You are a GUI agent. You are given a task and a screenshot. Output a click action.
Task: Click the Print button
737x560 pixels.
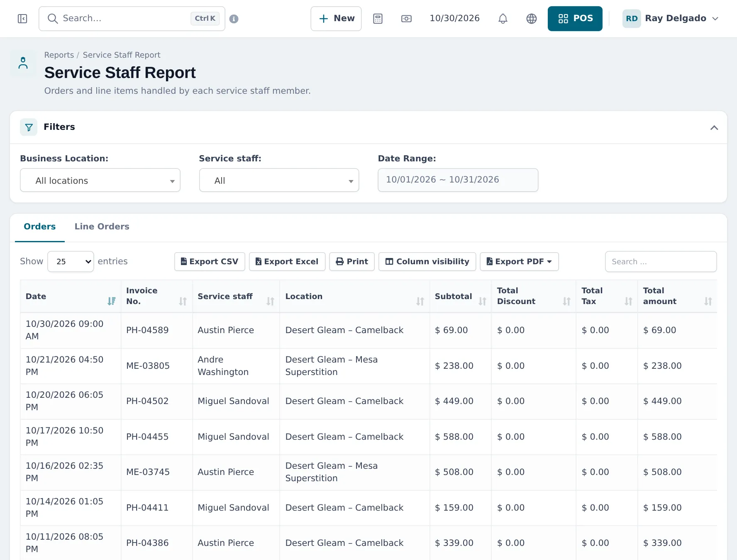point(352,261)
